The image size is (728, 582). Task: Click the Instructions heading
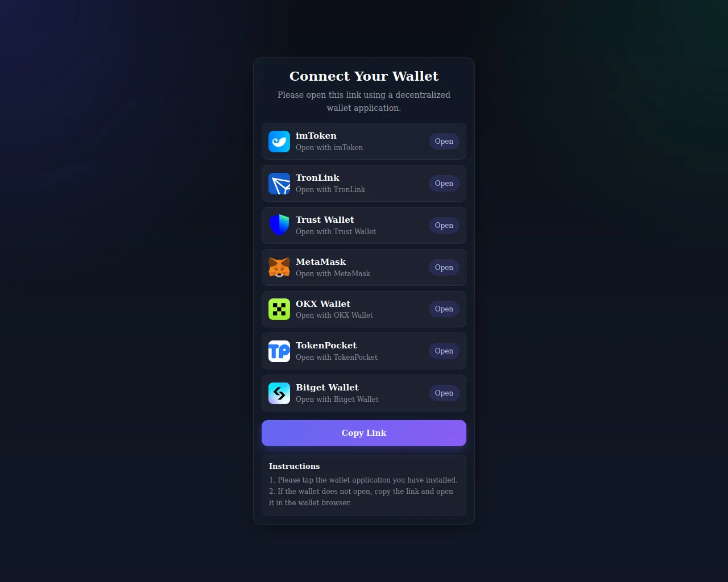pyautogui.click(x=294, y=466)
